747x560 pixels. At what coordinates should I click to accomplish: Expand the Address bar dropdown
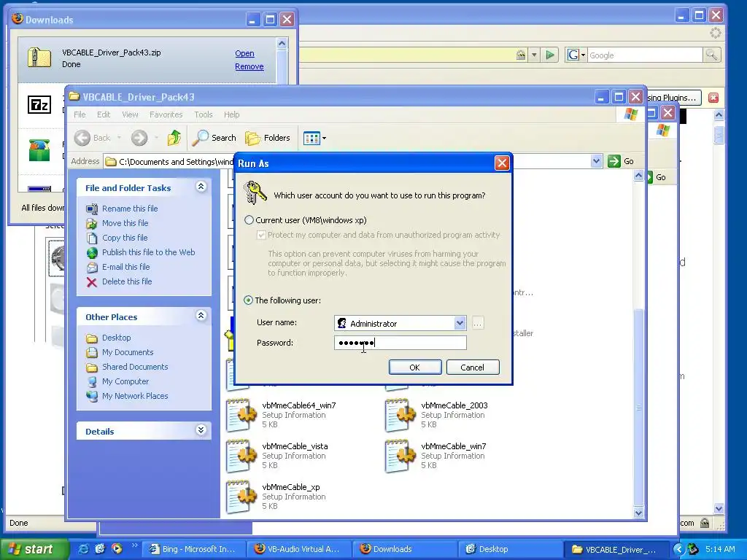(596, 161)
